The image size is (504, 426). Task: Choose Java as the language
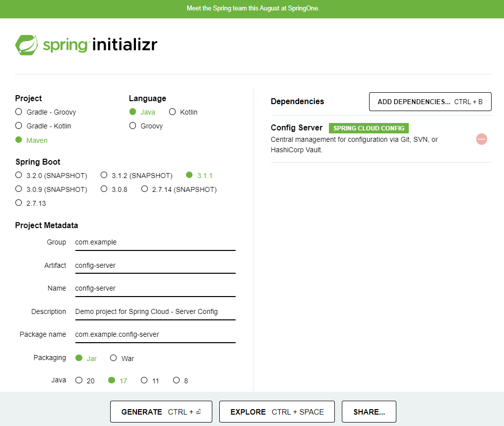tap(142, 112)
